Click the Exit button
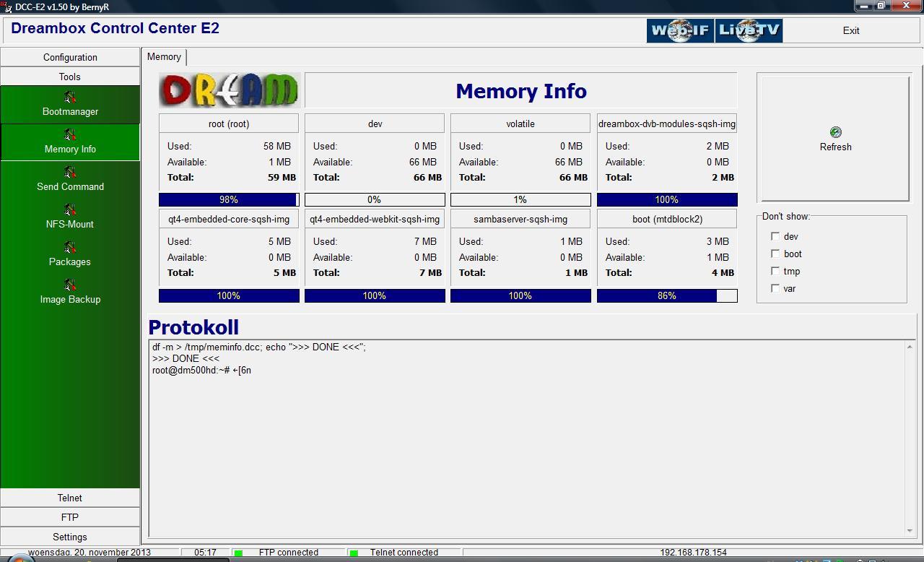The image size is (924, 562). (x=851, y=30)
